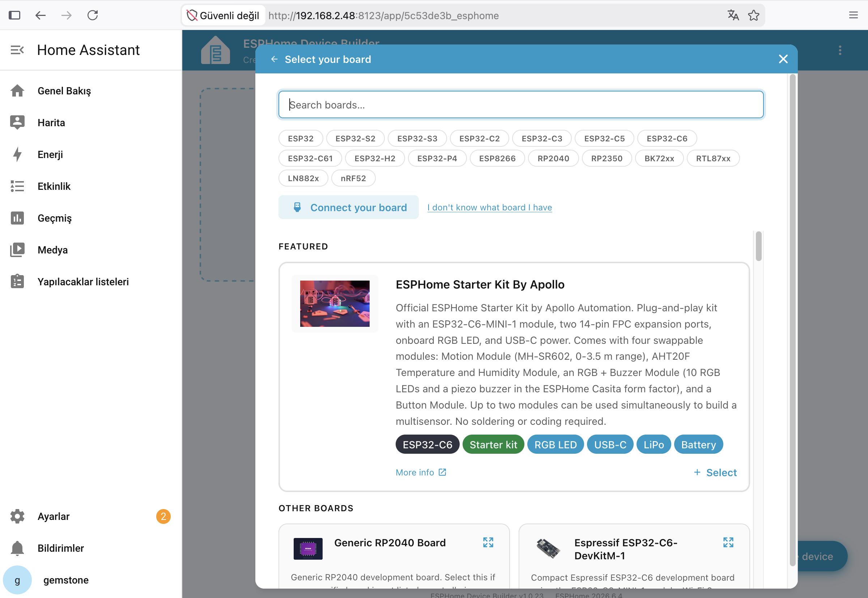This screenshot has width=868, height=598.
Task: Click the dialog outer scrollbar
Action: 792,320
